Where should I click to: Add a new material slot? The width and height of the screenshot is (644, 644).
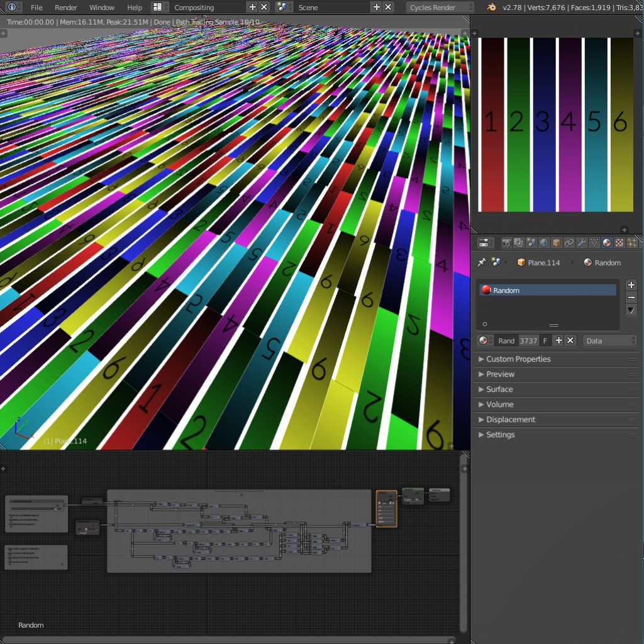631,284
